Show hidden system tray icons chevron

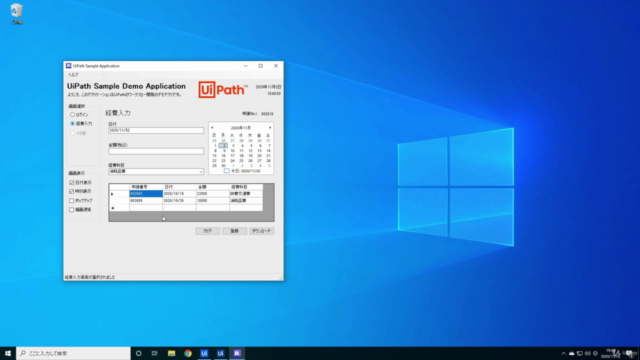click(x=563, y=353)
